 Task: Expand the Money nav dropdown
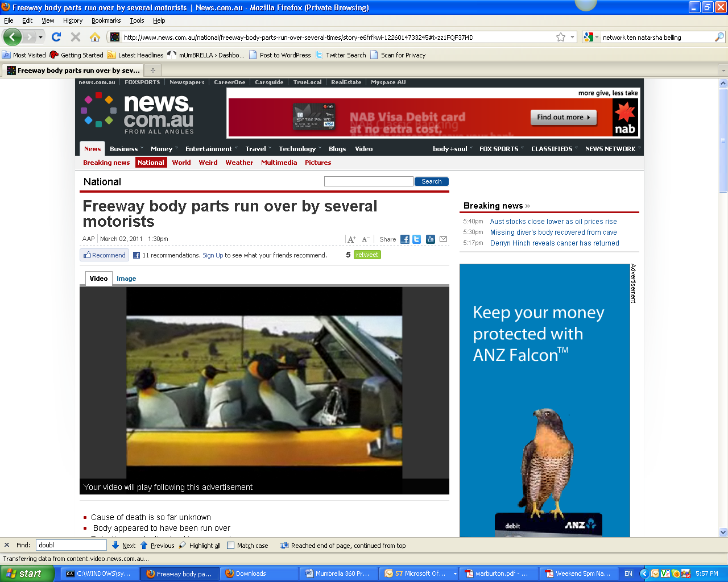176,149
